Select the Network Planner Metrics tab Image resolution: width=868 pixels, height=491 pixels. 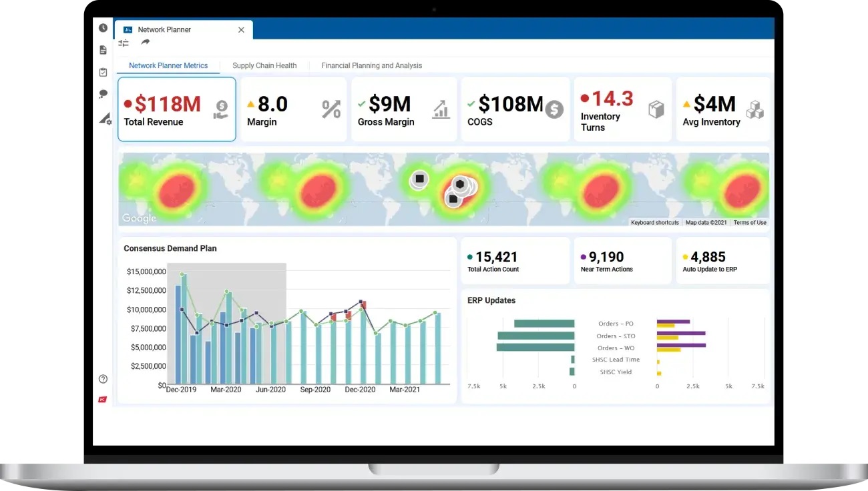(x=168, y=65)
